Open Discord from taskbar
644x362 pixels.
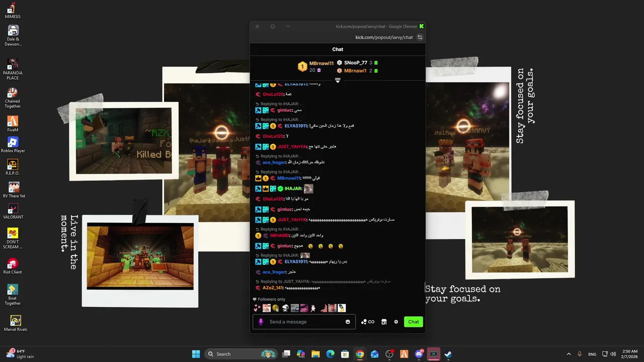click(419, 354)
